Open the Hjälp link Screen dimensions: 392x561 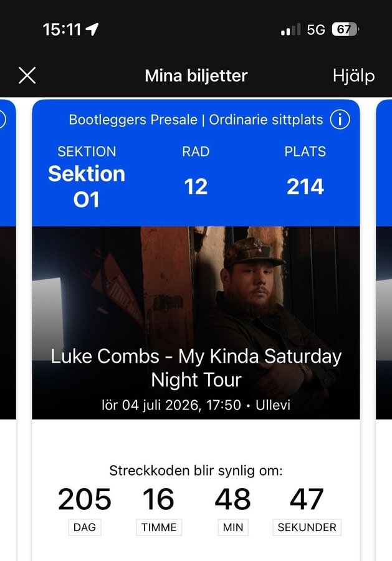click(353, 75)
